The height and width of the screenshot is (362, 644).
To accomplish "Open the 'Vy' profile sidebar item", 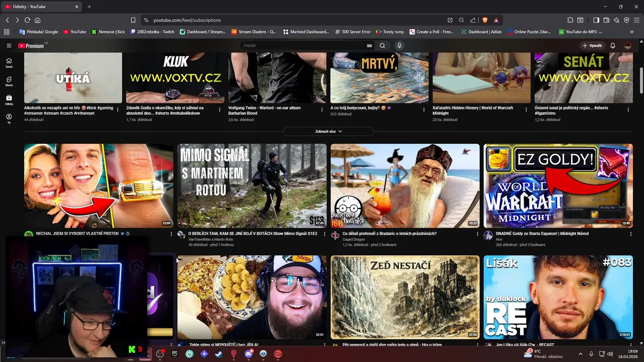I will tap(9, 119).
